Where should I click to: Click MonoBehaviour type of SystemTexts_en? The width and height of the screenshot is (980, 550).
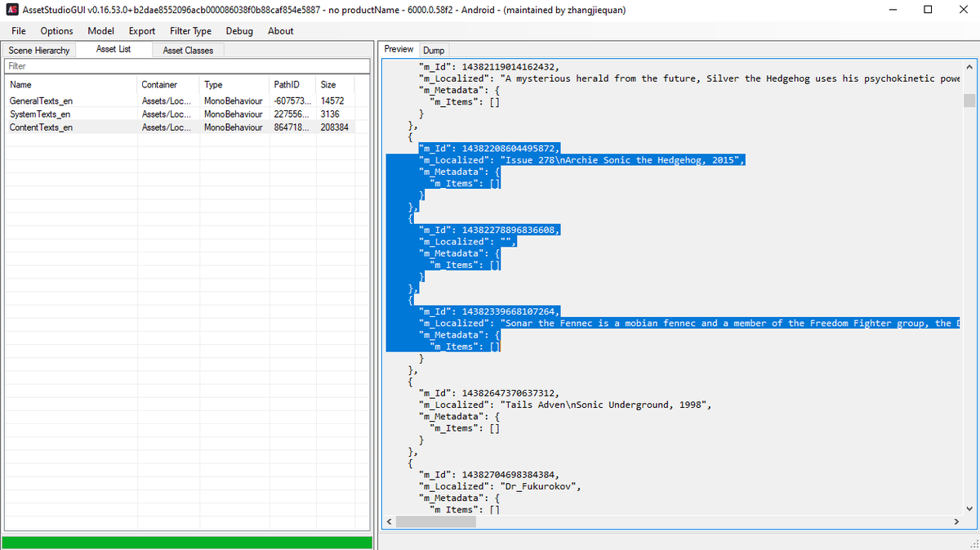click(x=234, y=114)
